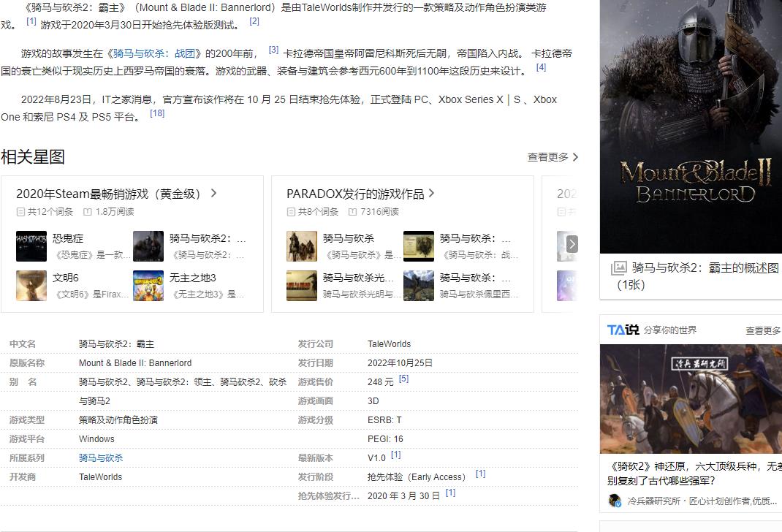The width and height of the screenshot is (782, 532).
Task: Click the 1.8万阅读 read count icon
Action: [x=87, y=212]
